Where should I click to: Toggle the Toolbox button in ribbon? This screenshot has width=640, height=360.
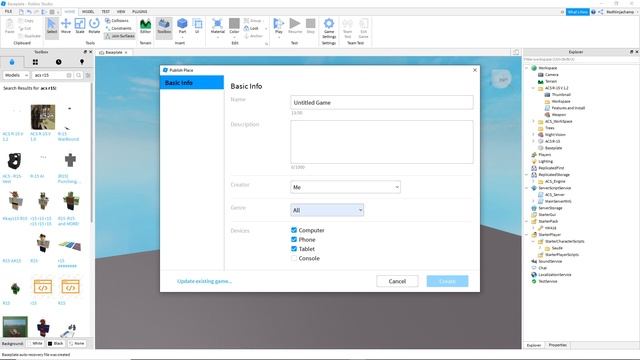pos(164,27)
